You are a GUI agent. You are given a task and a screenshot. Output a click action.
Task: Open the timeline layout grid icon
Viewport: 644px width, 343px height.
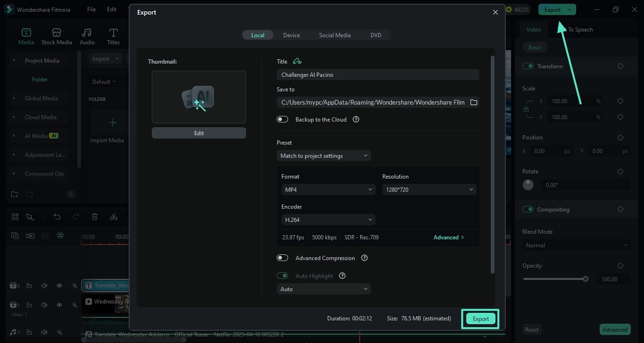click(15, 217)
